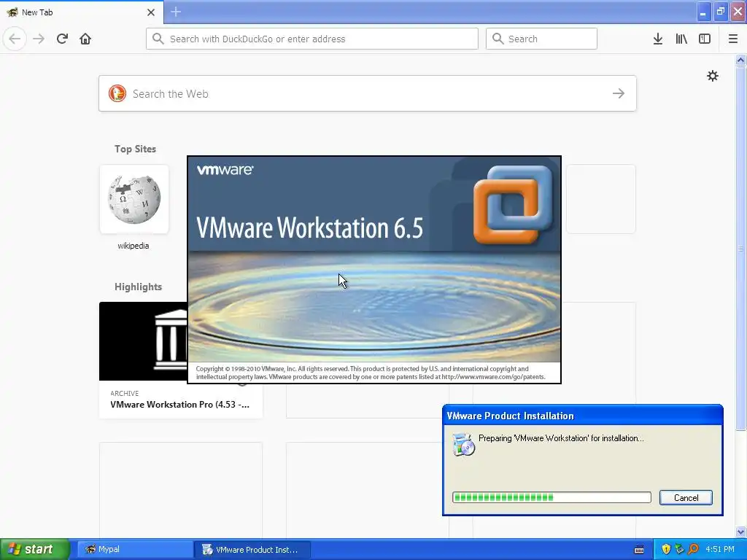Reload the current page
The height and width of the screenshot is (560, 747).
pos(62,39)
